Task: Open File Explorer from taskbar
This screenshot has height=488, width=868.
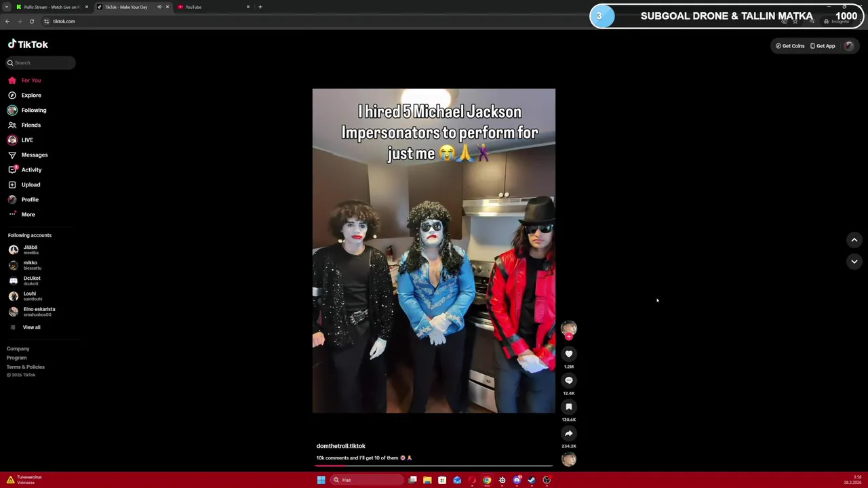Action: pyautogui.click(x=427, y=480)
